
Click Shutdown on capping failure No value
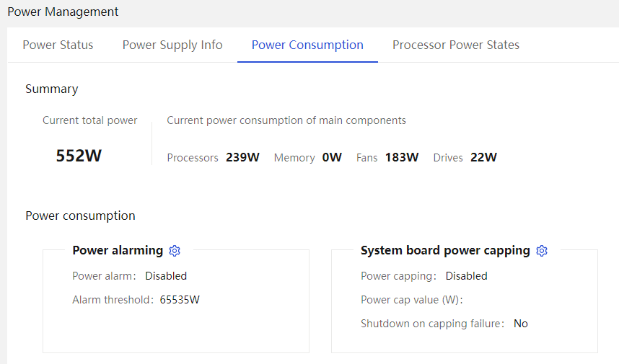coord(520,324)
